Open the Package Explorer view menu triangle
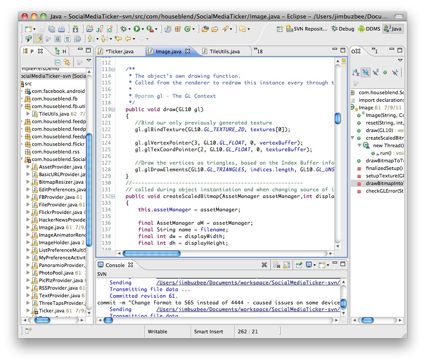 point(89,61)
